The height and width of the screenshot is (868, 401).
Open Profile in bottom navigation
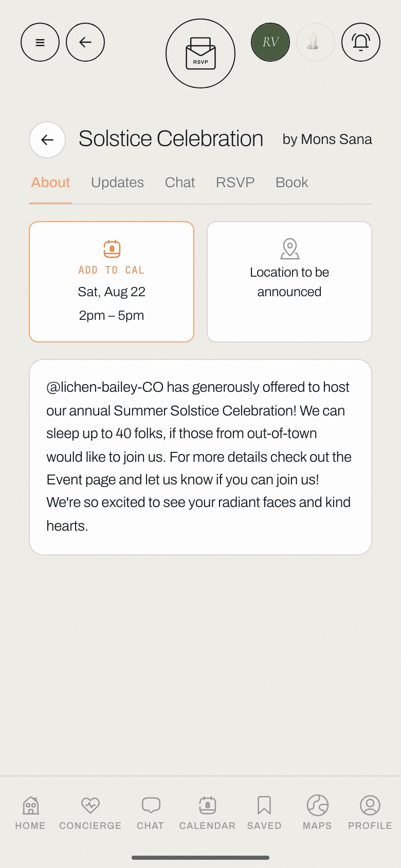[370, 812]
